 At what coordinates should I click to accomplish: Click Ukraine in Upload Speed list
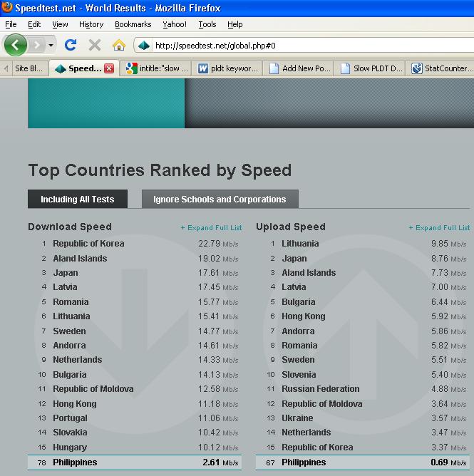point(297,418)
